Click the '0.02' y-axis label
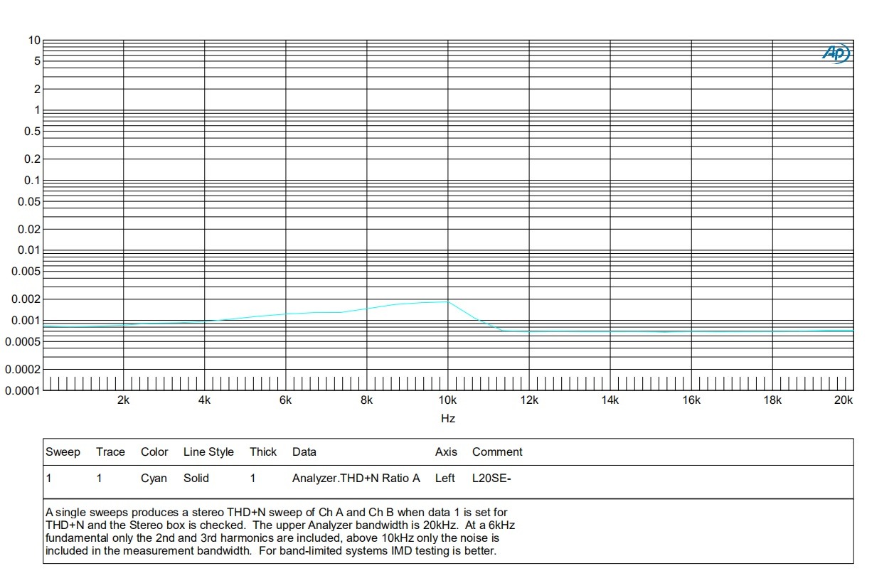Screen dimensions: 894x588 29,229
